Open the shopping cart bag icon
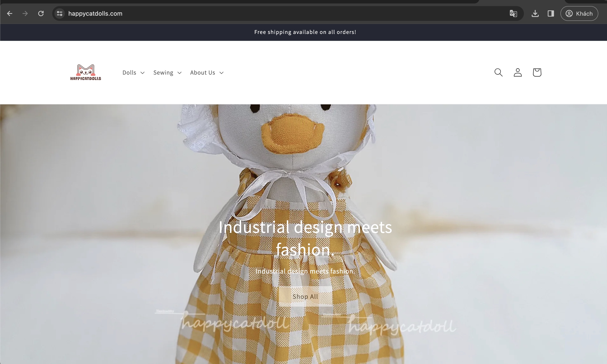 pos(537,72)
